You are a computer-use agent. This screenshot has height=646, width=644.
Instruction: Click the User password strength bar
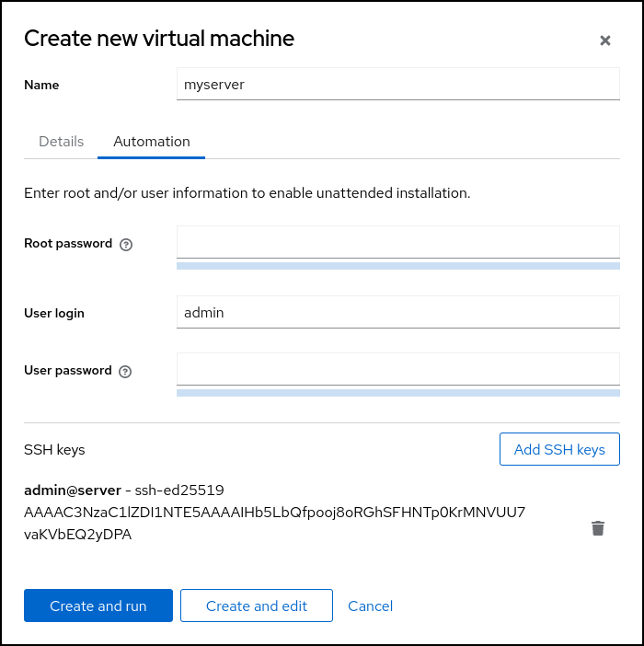pyautogui.click(x=397, y=393)
